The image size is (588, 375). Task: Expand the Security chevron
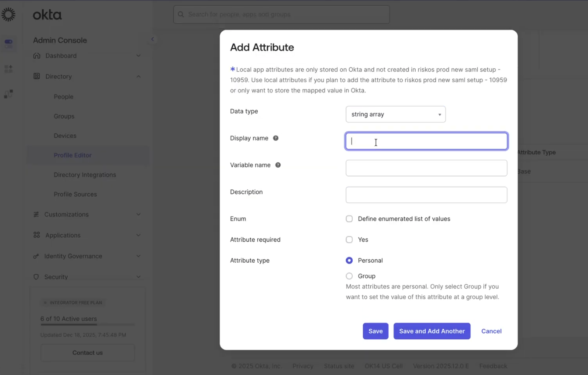click(x=138, y=277)
